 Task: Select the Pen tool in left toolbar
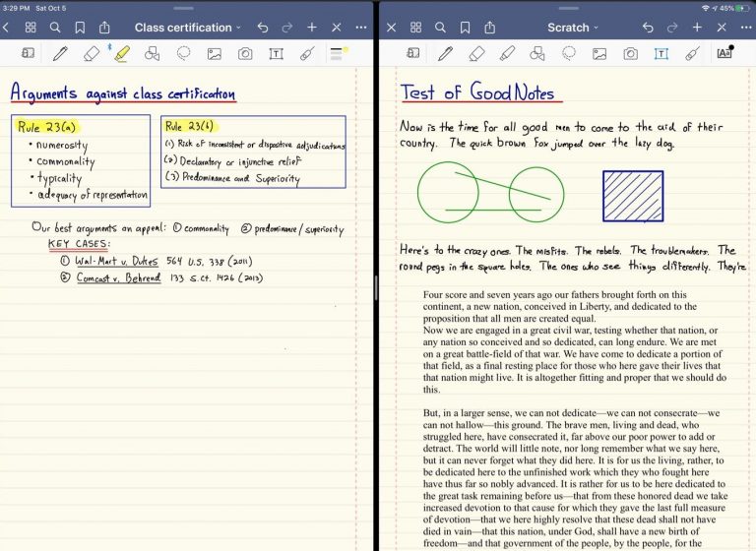(x=60, y=53)
